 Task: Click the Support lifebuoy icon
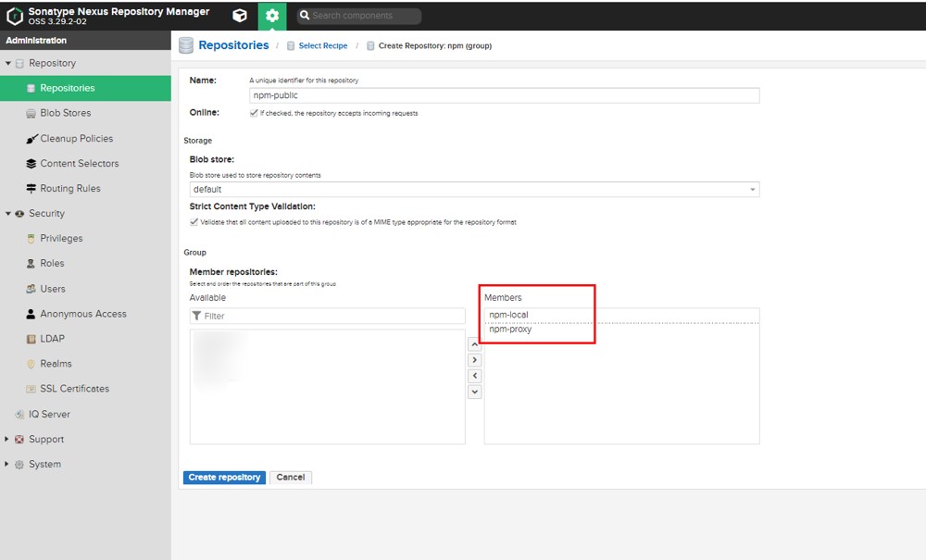click(x=19, y=439)
